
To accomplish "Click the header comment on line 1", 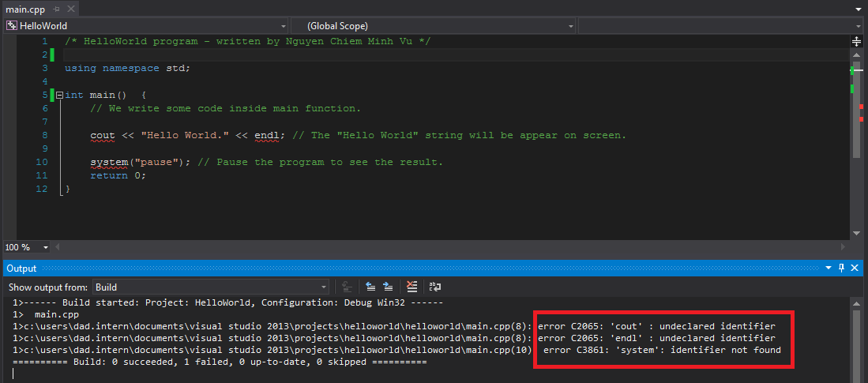I will (x=247, y=42).
